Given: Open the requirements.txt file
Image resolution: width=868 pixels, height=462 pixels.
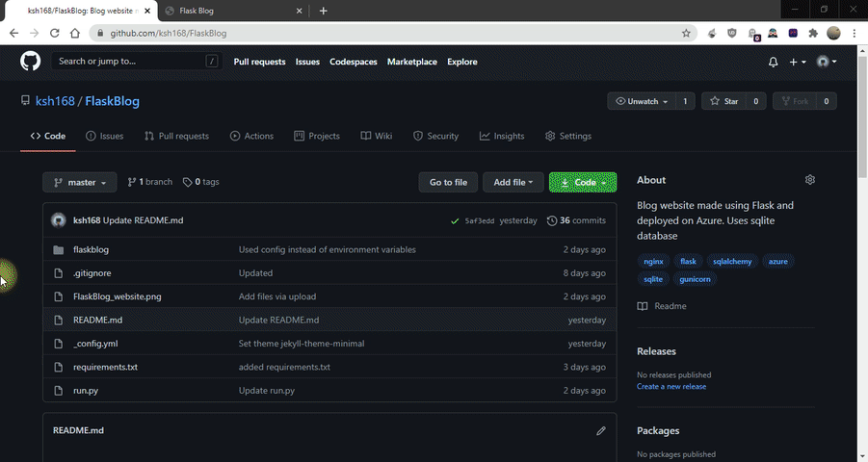Looking at the screenshot, I should (105, 367).
